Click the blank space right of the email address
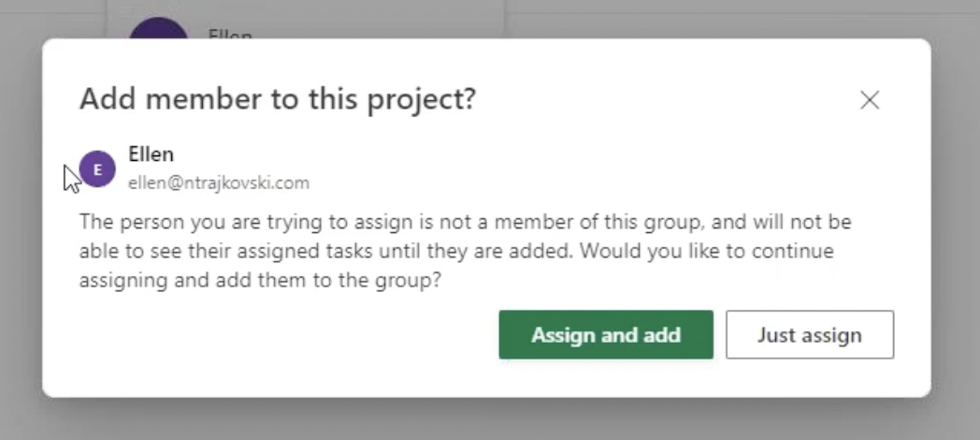 (561, 183)
